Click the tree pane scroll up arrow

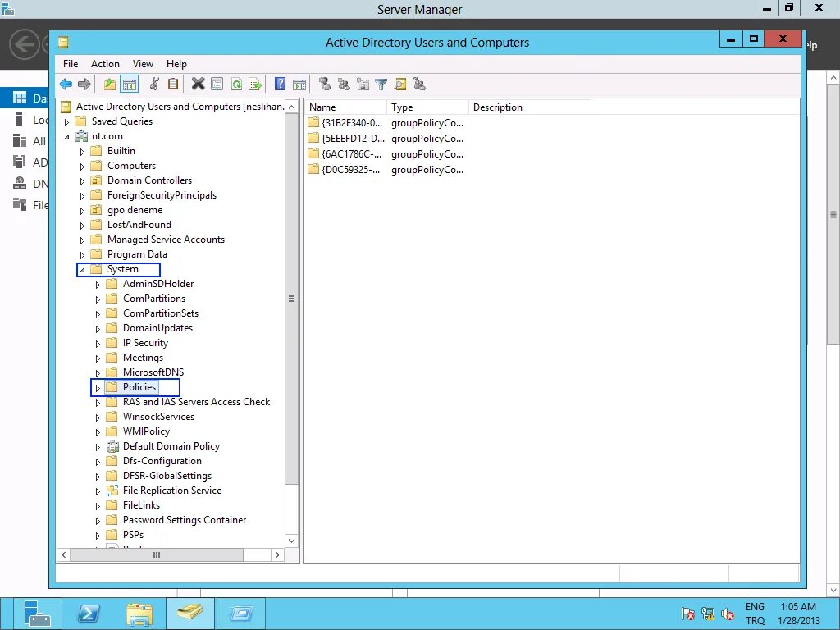[x=291, y=107]
